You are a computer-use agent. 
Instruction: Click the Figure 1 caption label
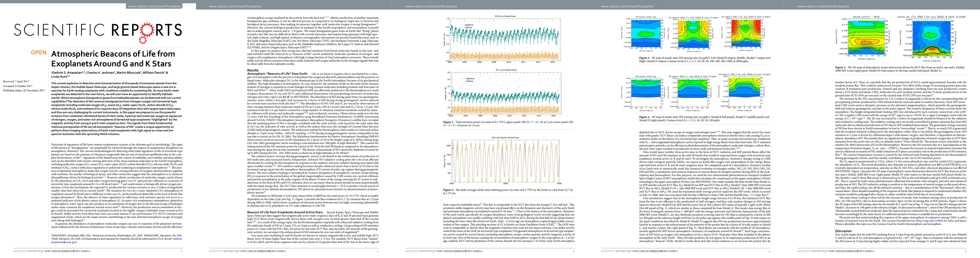[448, 122]
